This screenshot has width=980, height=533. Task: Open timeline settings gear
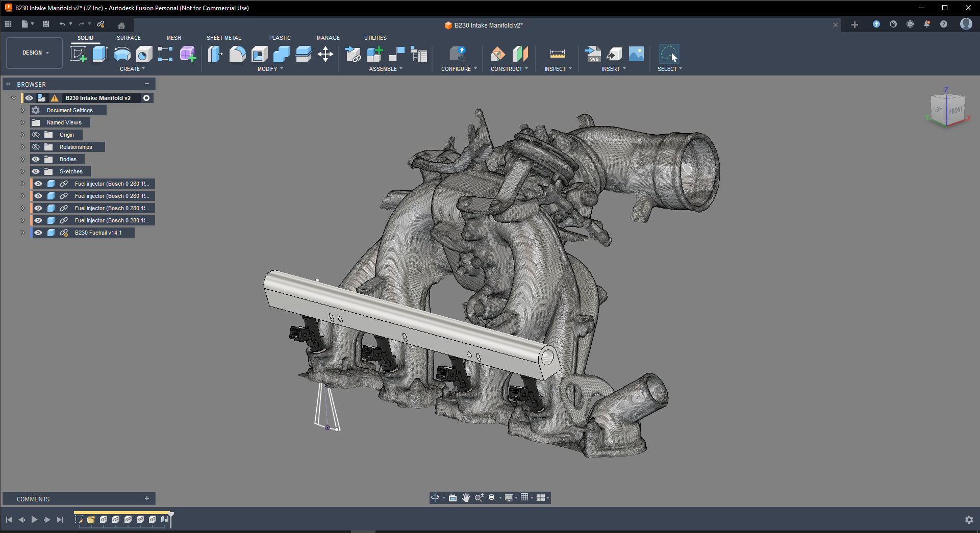969,519
